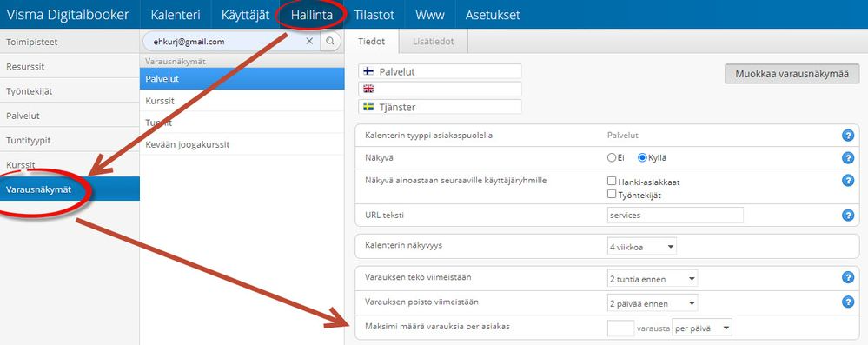868x345 pixels.
Task: Click the Swedish name field Tjänster
Action: tap(441, 107)
